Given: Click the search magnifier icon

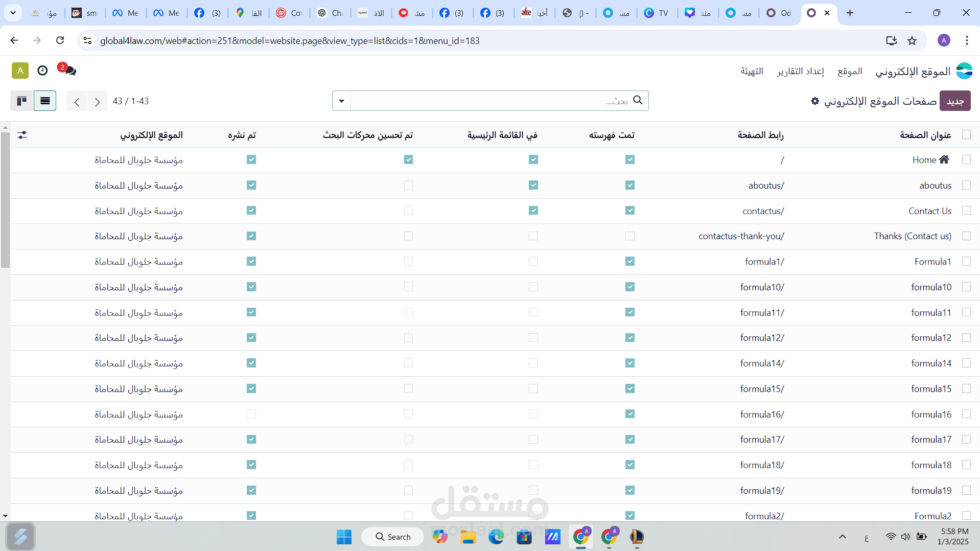Looking at the screenshot, I should tap(638, 100).
